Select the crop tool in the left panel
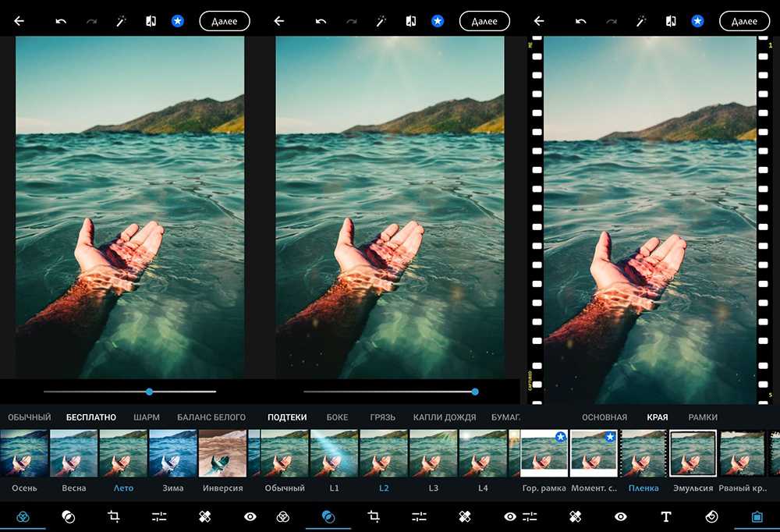780x532 pixels. (114, 516)
